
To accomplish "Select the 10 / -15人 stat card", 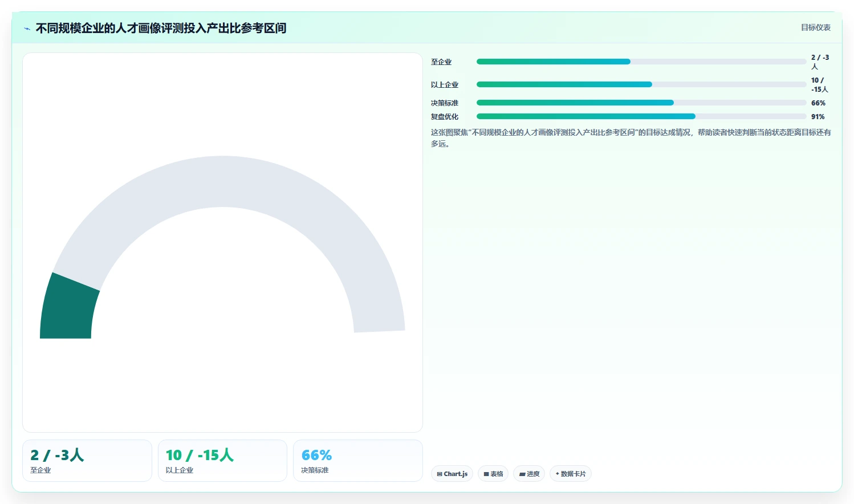I will pyautogui.click(x=222, y=461).
